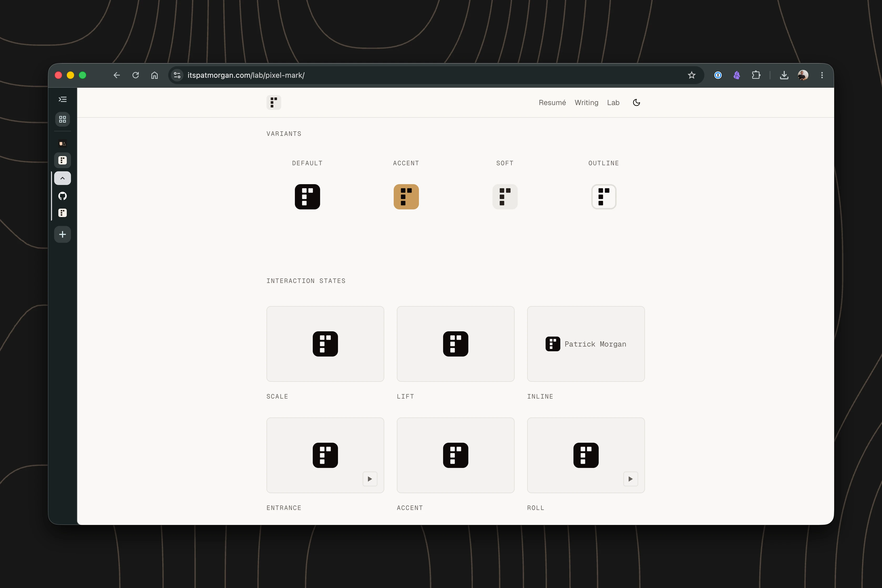Click the Scale interaction logo

click(x=325, y=343)
